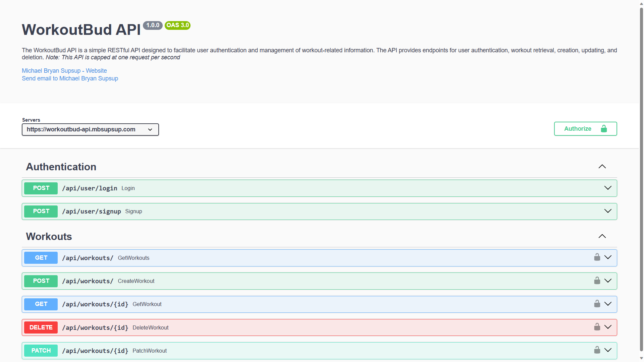Click the DeleteWorkout summary text
The height and width of the screenshot is (362, 644).
point(150,327)
